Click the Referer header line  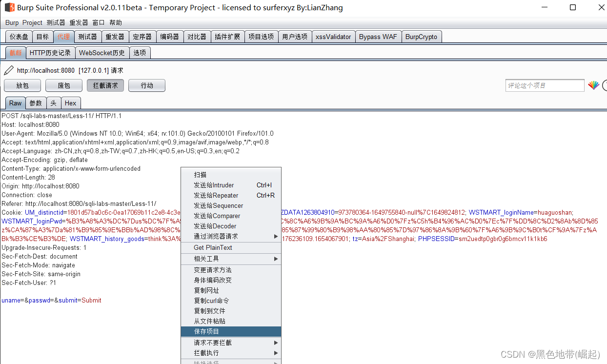(x=79, y=203)
